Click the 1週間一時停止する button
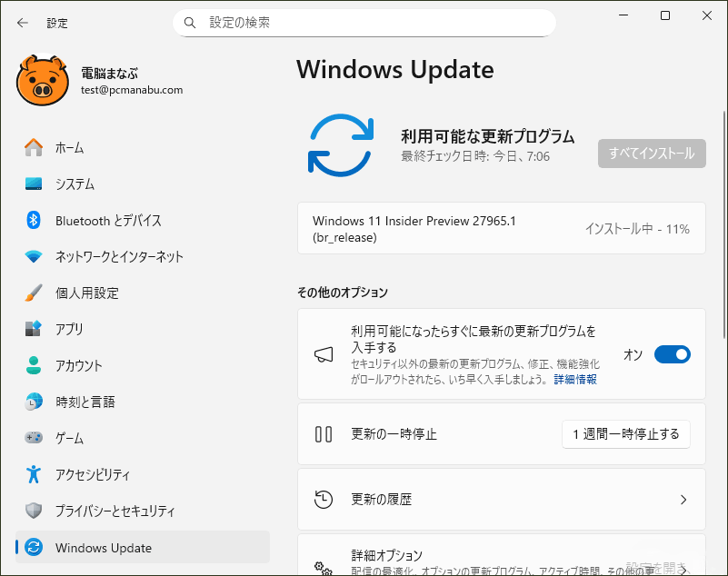The width and height of the screenshot is (728, 576). (x=625, y=434)
